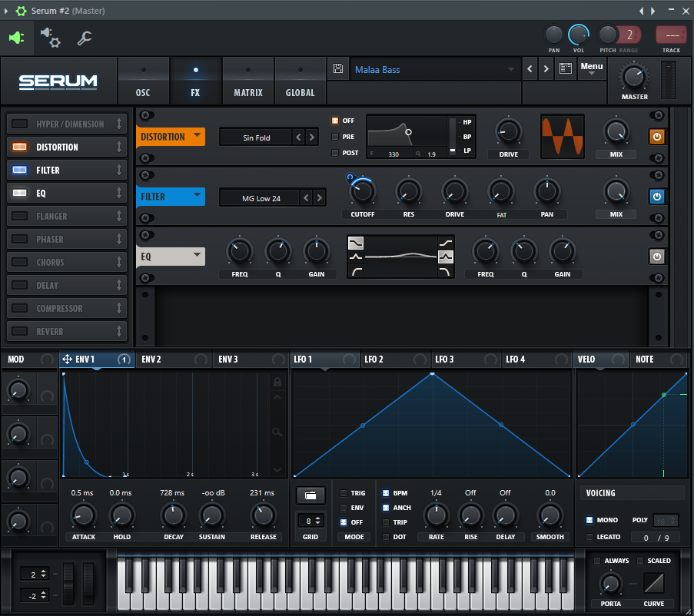Open the wrench settings icon
The height and width of the screenshot is (616, 694).
(84, 38)
